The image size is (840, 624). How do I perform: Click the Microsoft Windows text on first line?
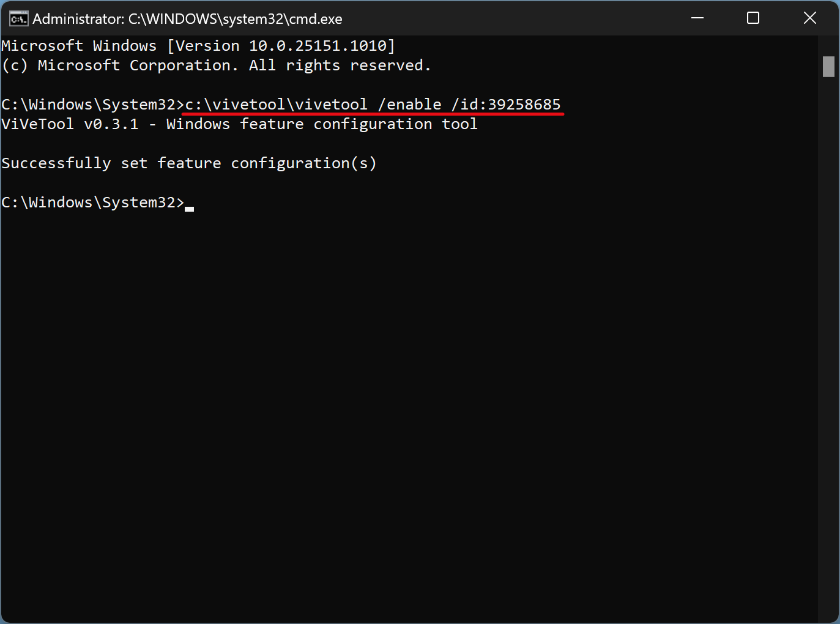pos(79,46)
